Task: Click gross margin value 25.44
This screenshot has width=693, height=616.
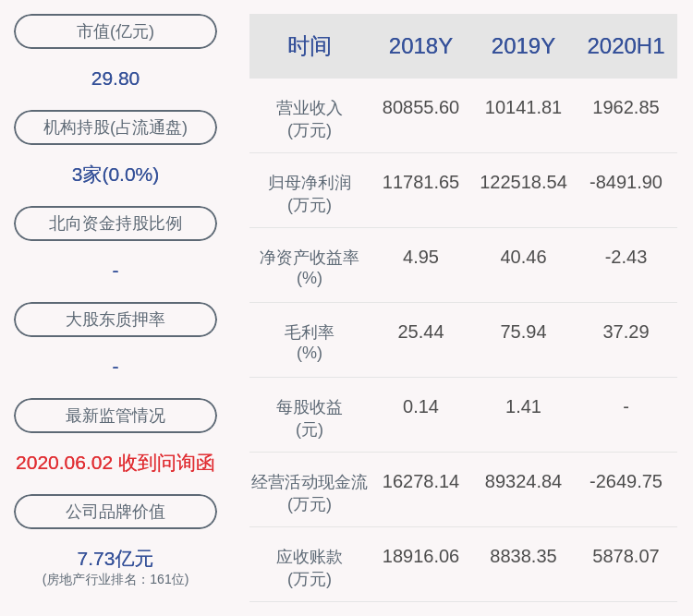Action: coord(420,332)
